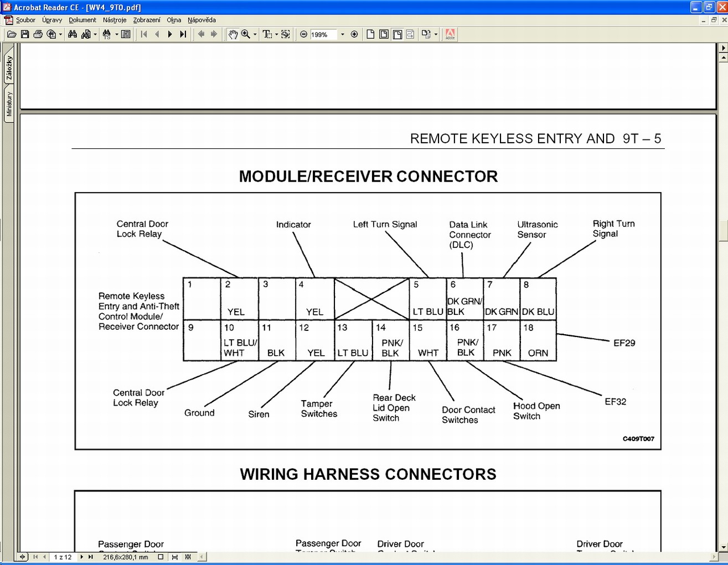Toggle the navigation pane button in status bar
Screen dimensions: 728x565
(x=22, y=557)
